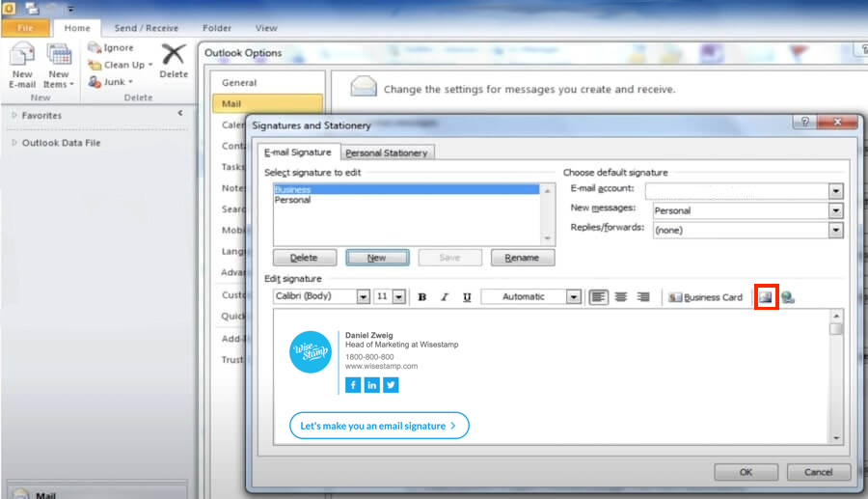The image size is (868, 499).
Task: Open Mail in bottom navigation pane
Action: (x=96, y=494)
